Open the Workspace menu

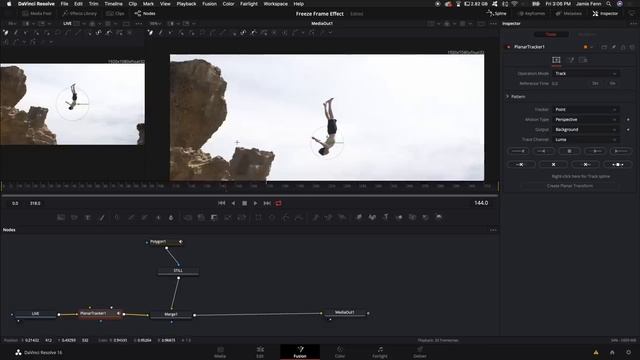coord(276,4)
